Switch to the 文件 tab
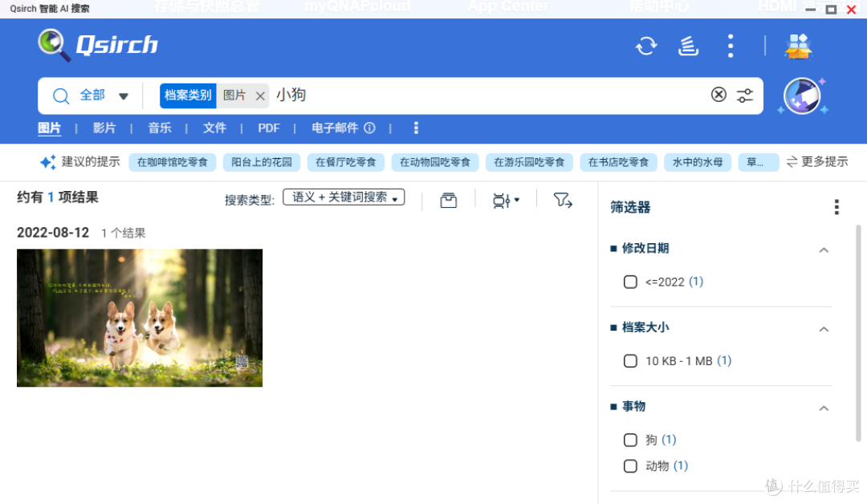 pos(214,128)
